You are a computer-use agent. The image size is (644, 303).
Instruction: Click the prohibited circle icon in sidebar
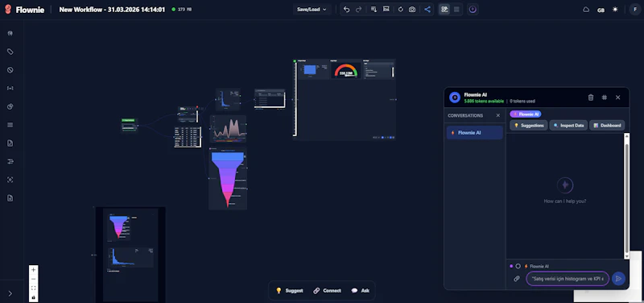10,70
